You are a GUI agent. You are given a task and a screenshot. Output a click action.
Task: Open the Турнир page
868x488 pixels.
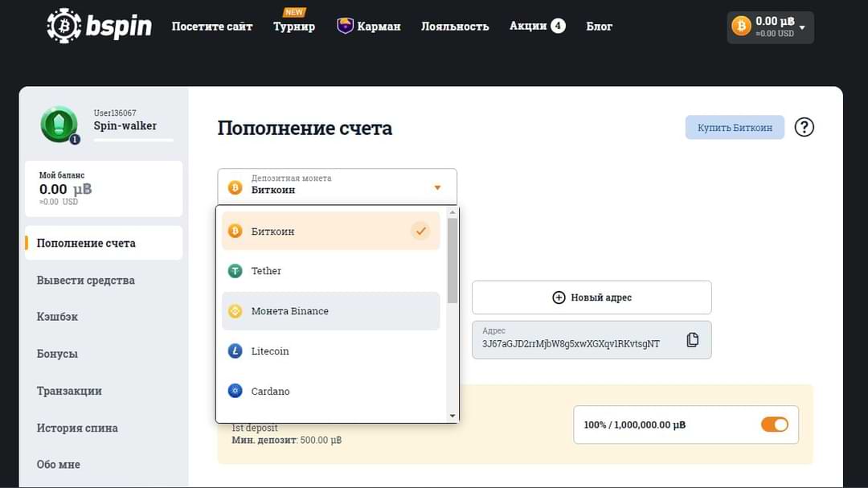[x=294, y=26]
